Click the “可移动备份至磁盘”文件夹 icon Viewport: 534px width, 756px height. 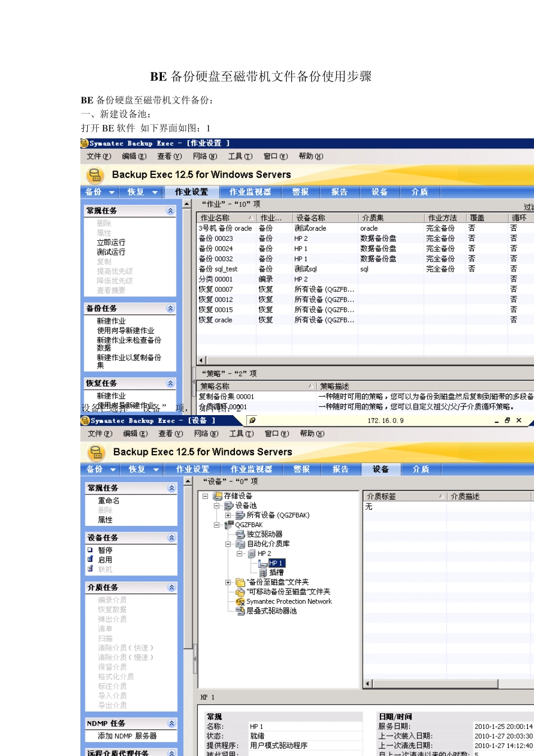click(240, 592)
